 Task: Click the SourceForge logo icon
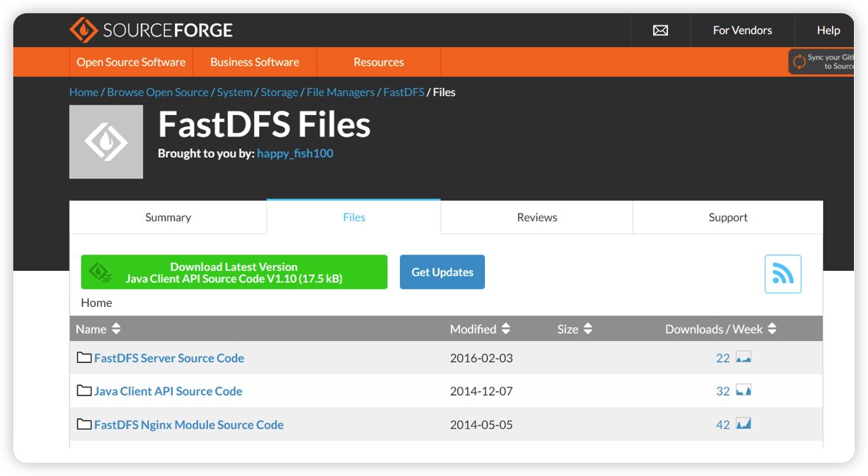tap(83, 30)
